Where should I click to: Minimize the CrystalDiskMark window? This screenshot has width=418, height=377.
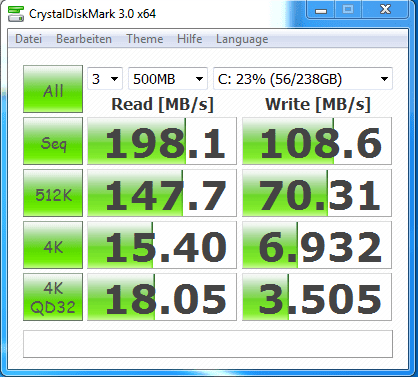click(x=321, y=10)
